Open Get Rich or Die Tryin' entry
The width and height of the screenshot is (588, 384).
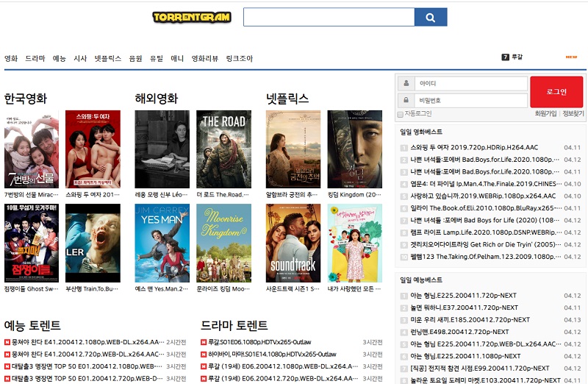pyautogui.click(x=486, y=244)
